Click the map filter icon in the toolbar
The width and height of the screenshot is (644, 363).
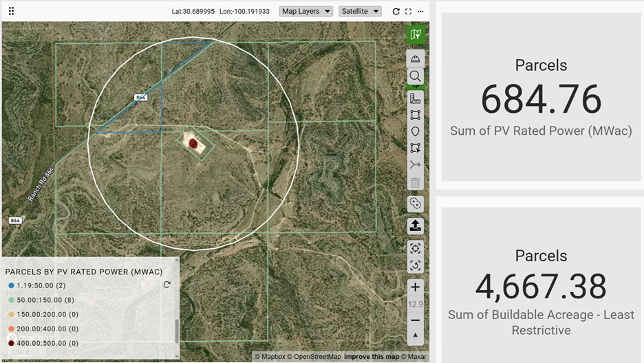tap(416, 34)
